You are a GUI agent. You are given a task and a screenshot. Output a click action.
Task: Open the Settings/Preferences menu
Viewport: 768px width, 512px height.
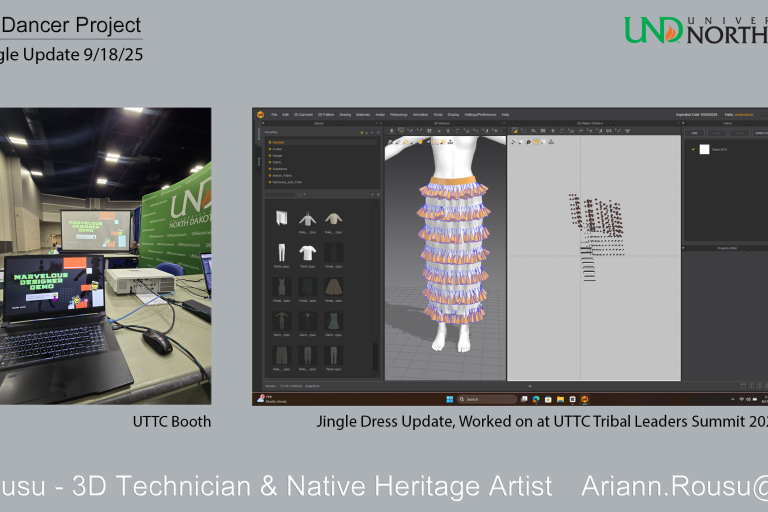(x=480, y=115)
